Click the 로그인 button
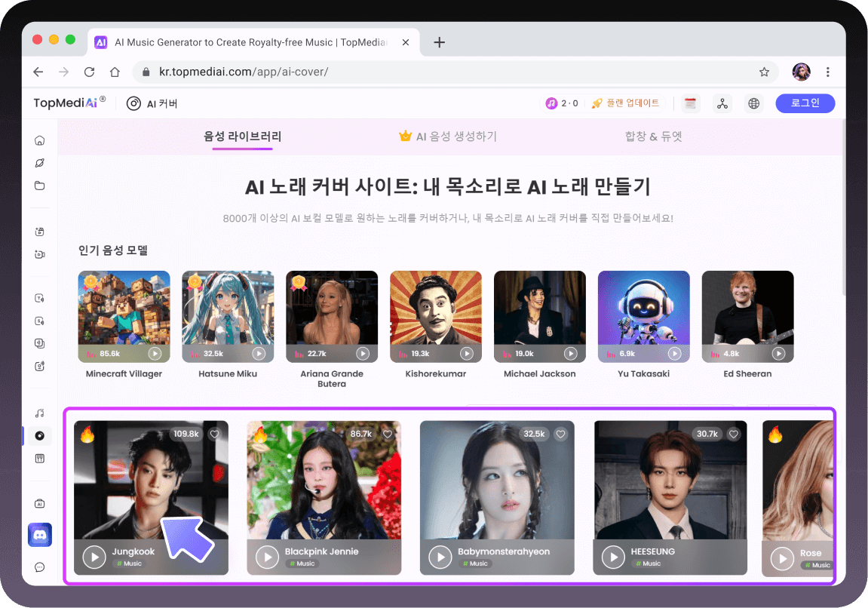The width and height of the screenshot is (868, 608). 805,103
